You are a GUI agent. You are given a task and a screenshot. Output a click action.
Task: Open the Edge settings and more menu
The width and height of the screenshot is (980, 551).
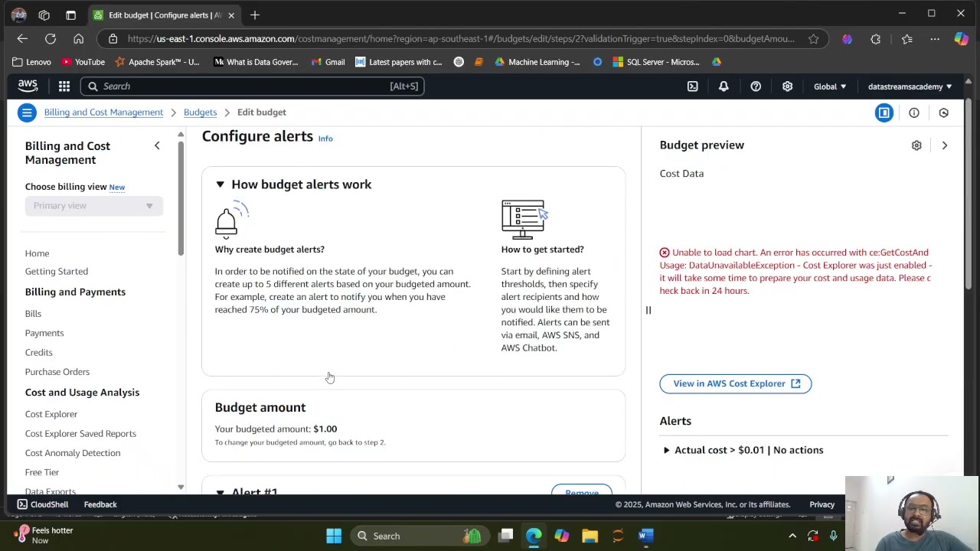tap(935, 39)
